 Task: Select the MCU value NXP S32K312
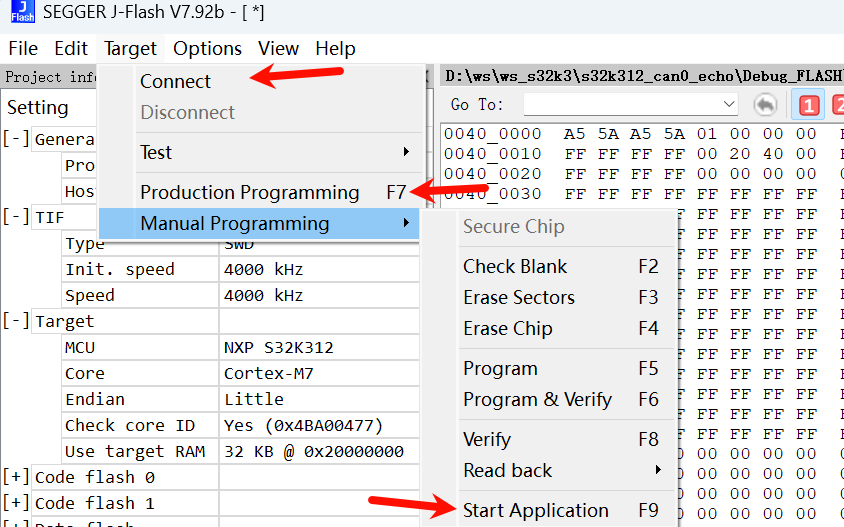[x=320, y=347]
